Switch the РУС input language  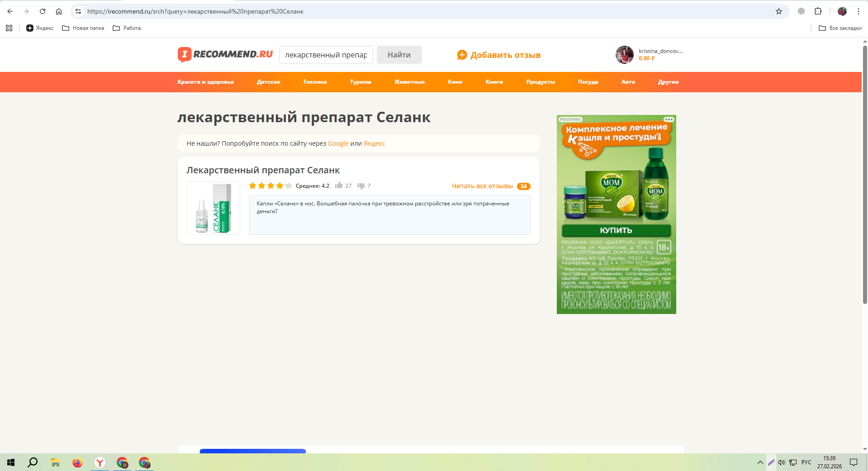pyautogui.click(x=806, y=462)
